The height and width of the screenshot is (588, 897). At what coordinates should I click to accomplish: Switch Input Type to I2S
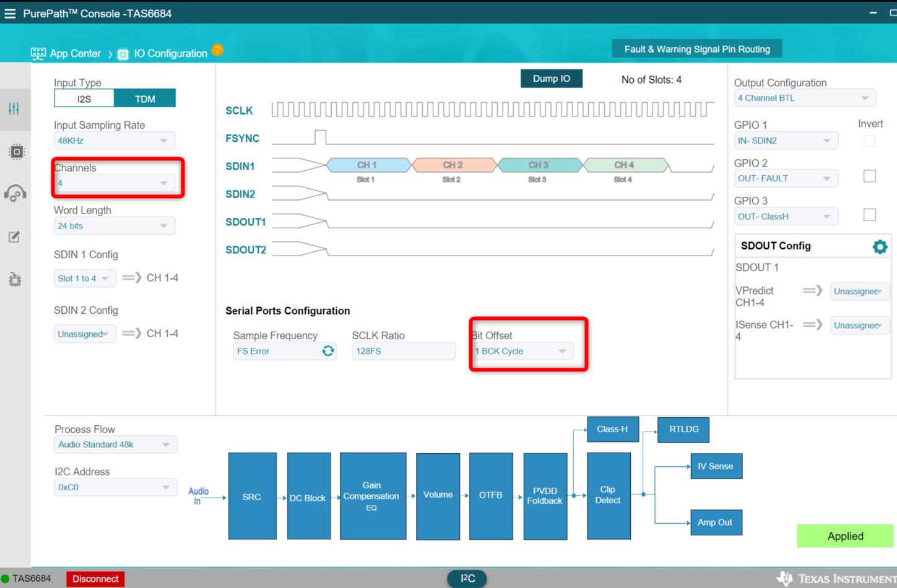tap(84, 98)
